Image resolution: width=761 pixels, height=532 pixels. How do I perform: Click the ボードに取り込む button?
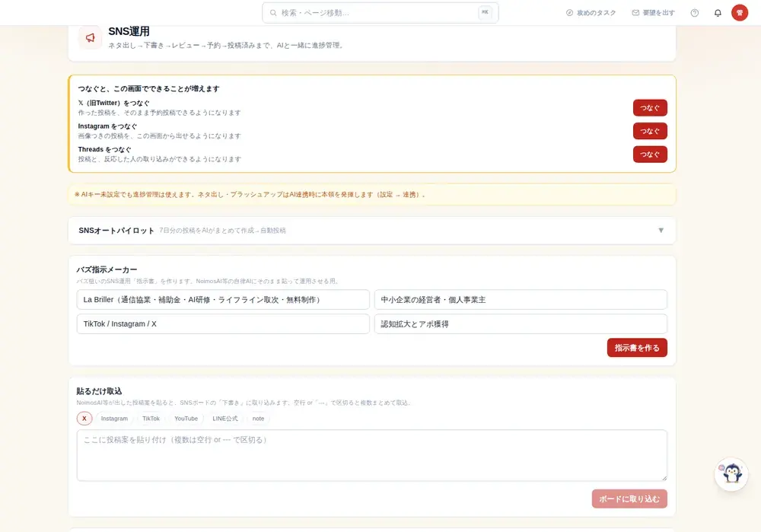click(x=629, y=499)
